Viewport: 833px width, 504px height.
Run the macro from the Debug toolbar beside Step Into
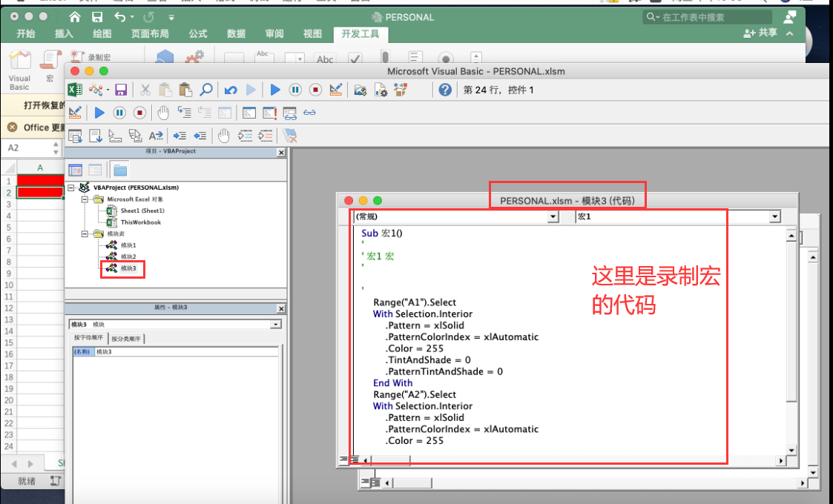pyautogui.click(x=99, y=113)
